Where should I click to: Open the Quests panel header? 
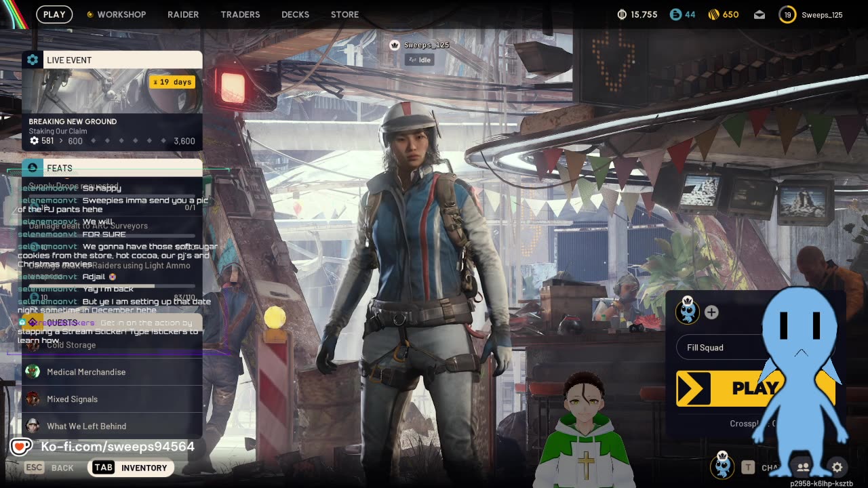coord(112,323)
